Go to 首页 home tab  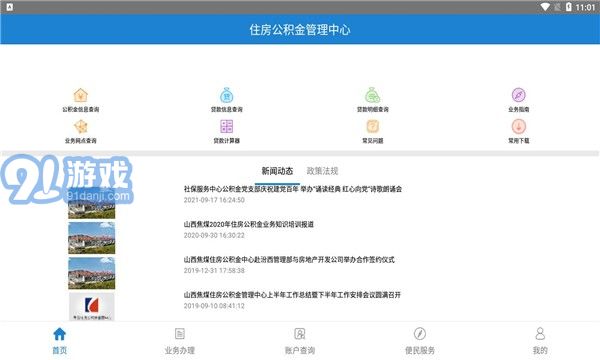point(60,340)
